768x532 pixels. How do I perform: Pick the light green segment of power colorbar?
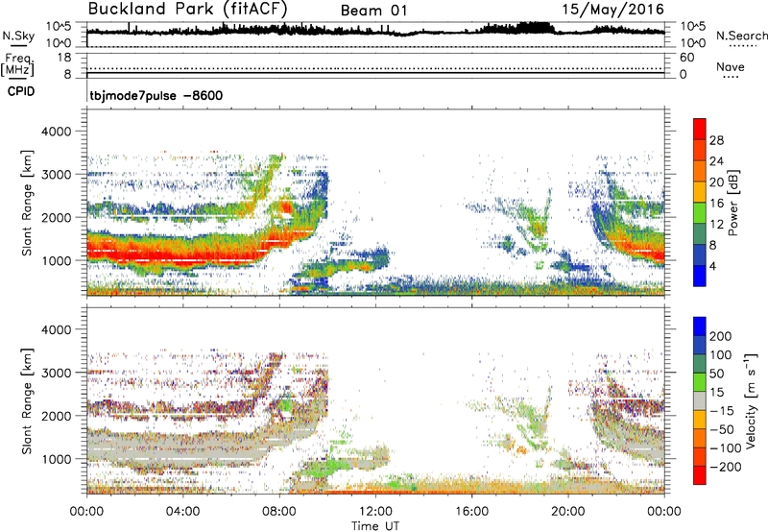tap(700, 213)
